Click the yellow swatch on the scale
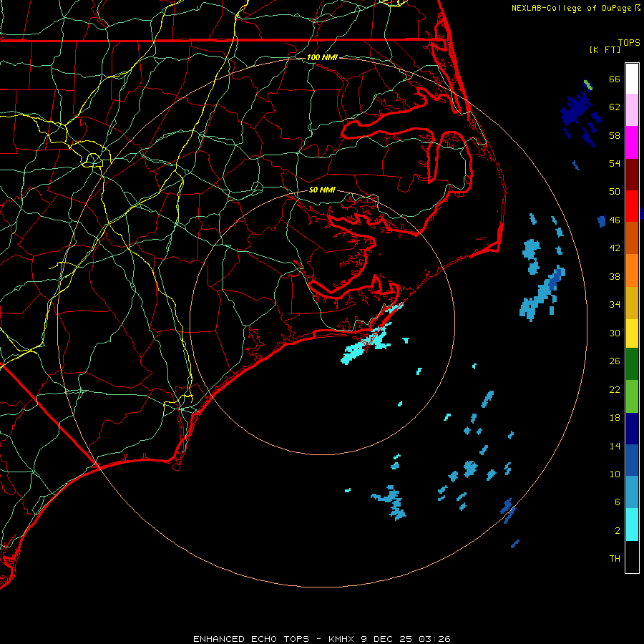 (x=632, y=333)
